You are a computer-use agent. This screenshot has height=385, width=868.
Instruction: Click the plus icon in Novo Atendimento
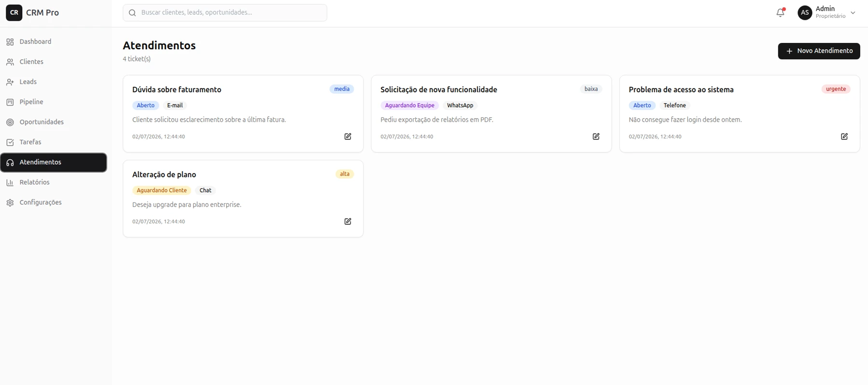coord(789,51)
